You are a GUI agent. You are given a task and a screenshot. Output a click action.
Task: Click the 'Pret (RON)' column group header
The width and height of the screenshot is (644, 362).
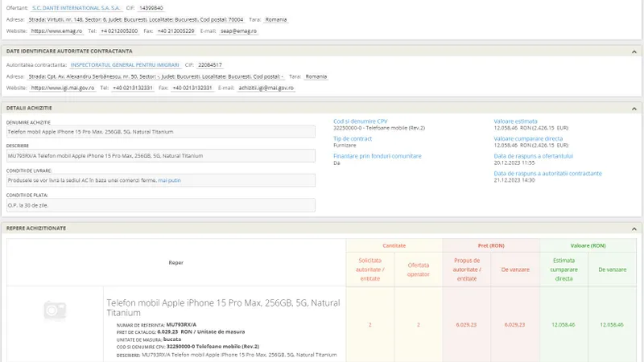coord(491,245)
